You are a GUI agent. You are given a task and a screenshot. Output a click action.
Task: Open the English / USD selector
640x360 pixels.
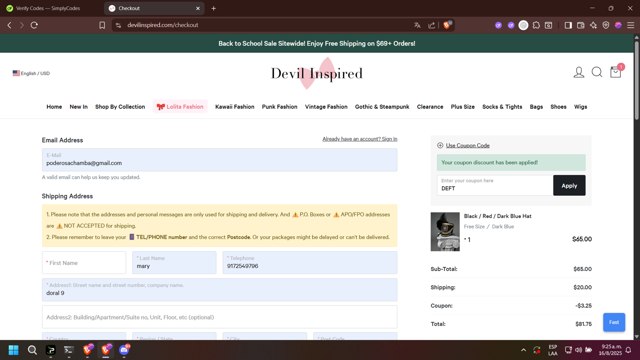click(x=31, y=73)
